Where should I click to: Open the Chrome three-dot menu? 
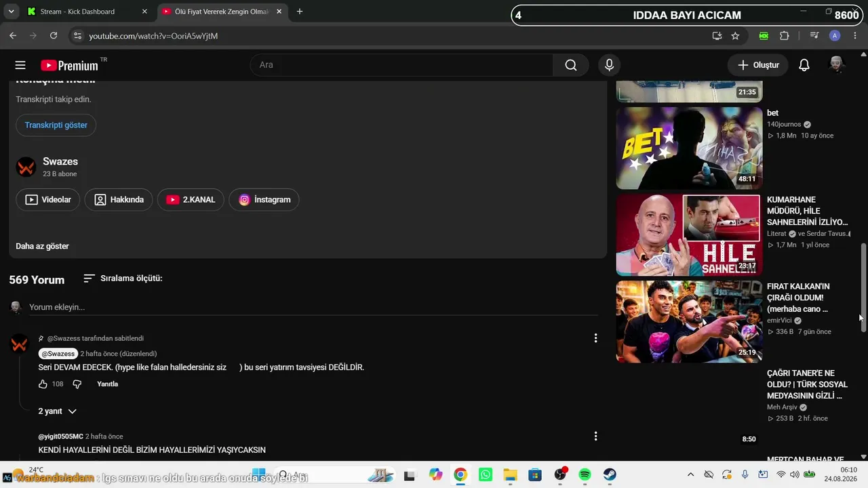click(854, 36)
